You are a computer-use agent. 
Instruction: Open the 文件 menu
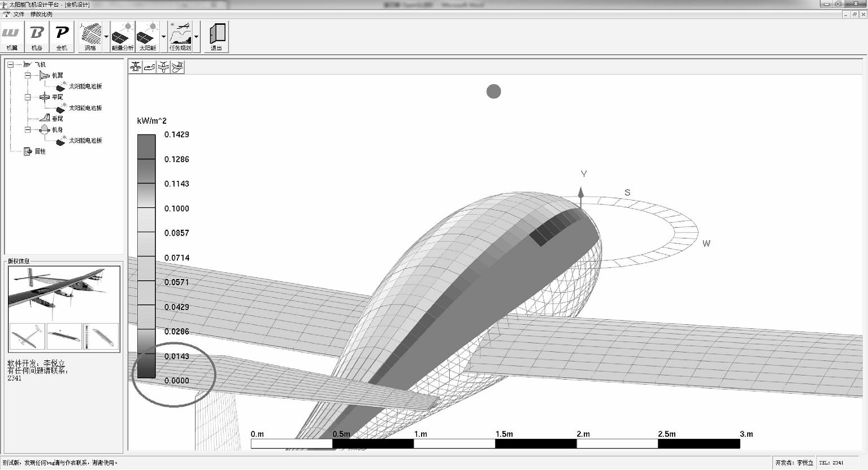pos(19,14)
